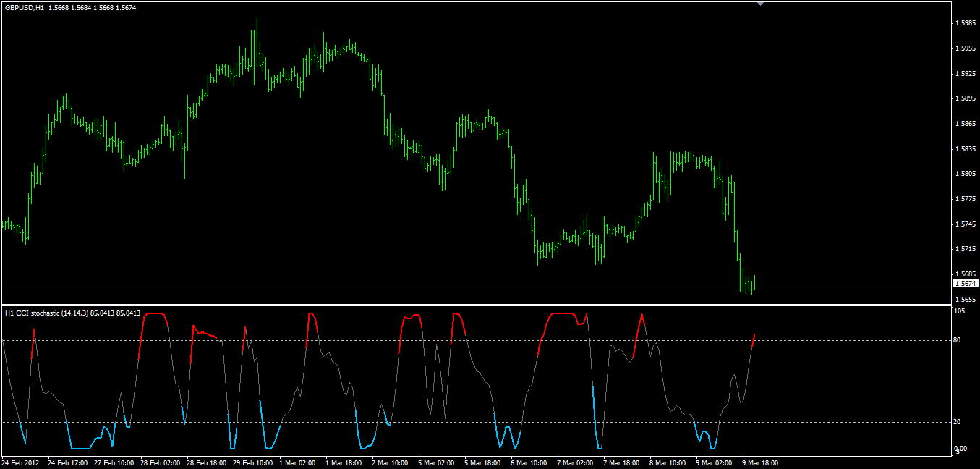Click the H1 CCI stochastic (14,14,3) indicator label
Viewport: 980px width, 469px height.
point(46,313)
